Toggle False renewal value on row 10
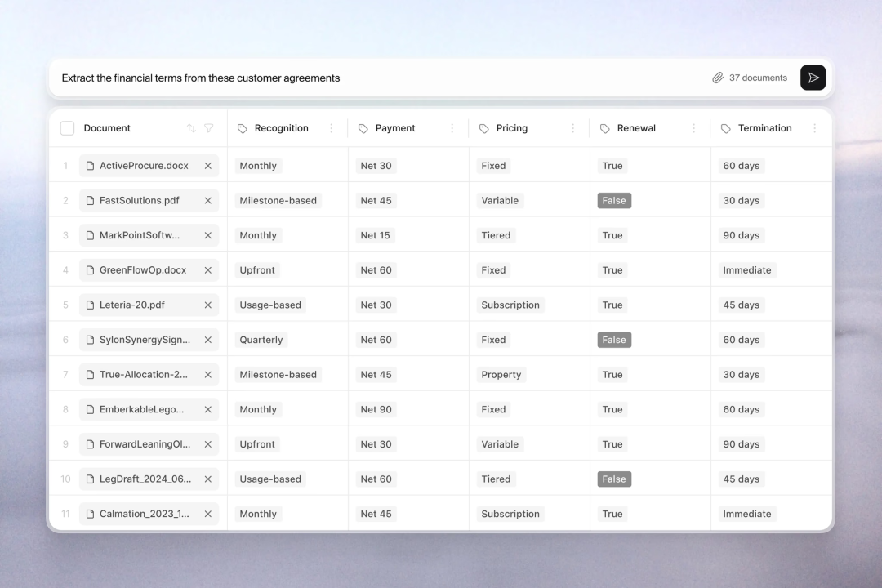This screenshot has width=882, height=588. tap(614, 479)
